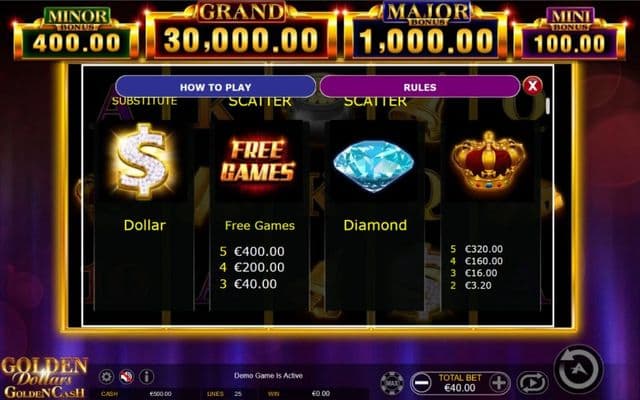Screen dimensions: 640x400
Task: Select the Dollar substitute symbol
Action: pyautogui.click(x=142, y=160)
